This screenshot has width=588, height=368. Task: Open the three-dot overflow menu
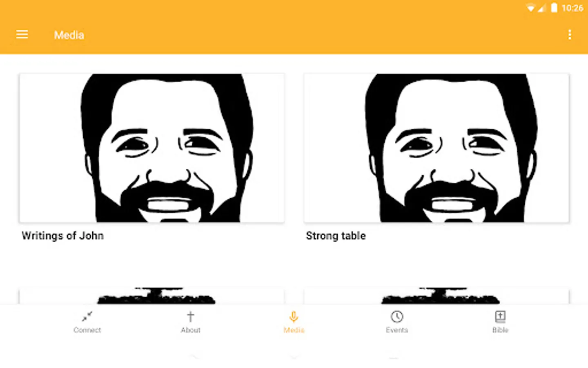tap(570, 35)
